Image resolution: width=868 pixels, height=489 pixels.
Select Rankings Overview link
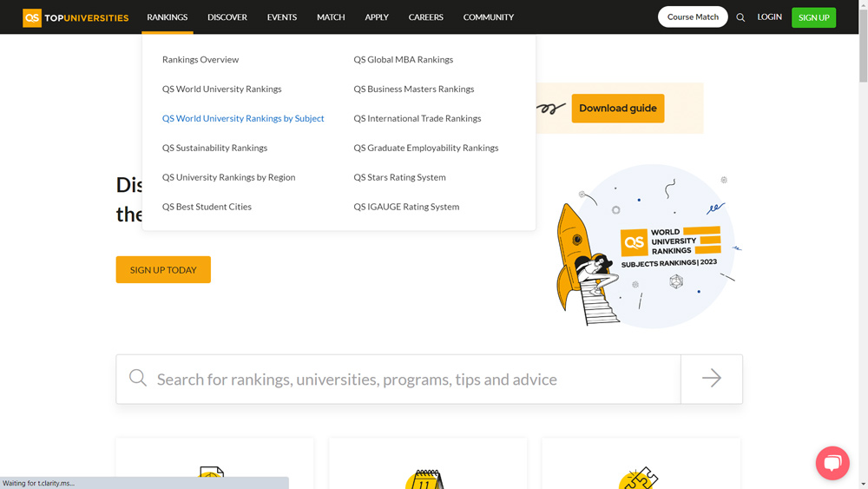click(x=201, y=59)
